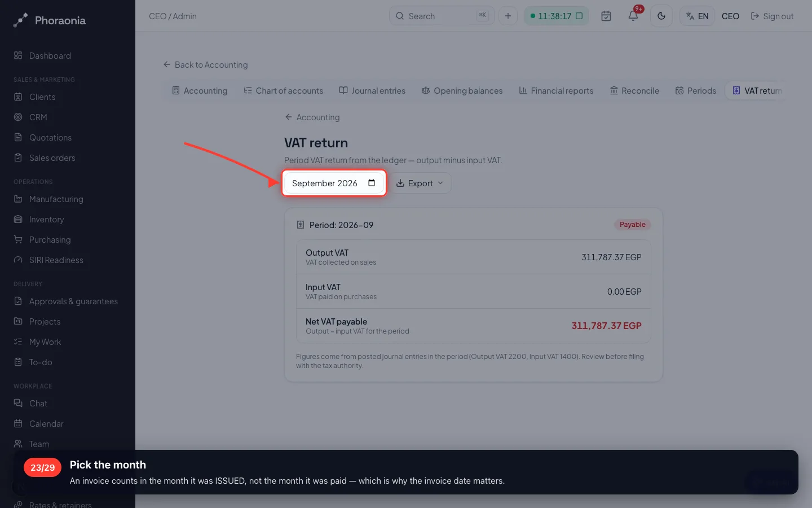Switch to Financial reports tab
This screenshot has height=508, width=812.
coord(556,91)
